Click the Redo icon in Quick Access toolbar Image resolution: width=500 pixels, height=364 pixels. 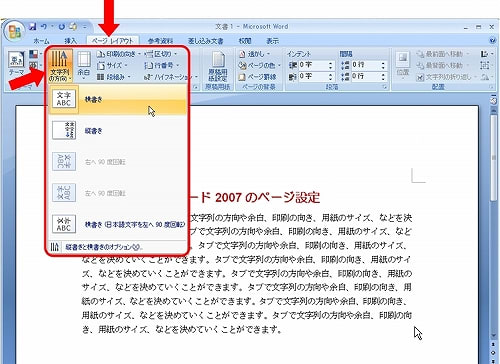pyautogui.click(x=62, y=26)
